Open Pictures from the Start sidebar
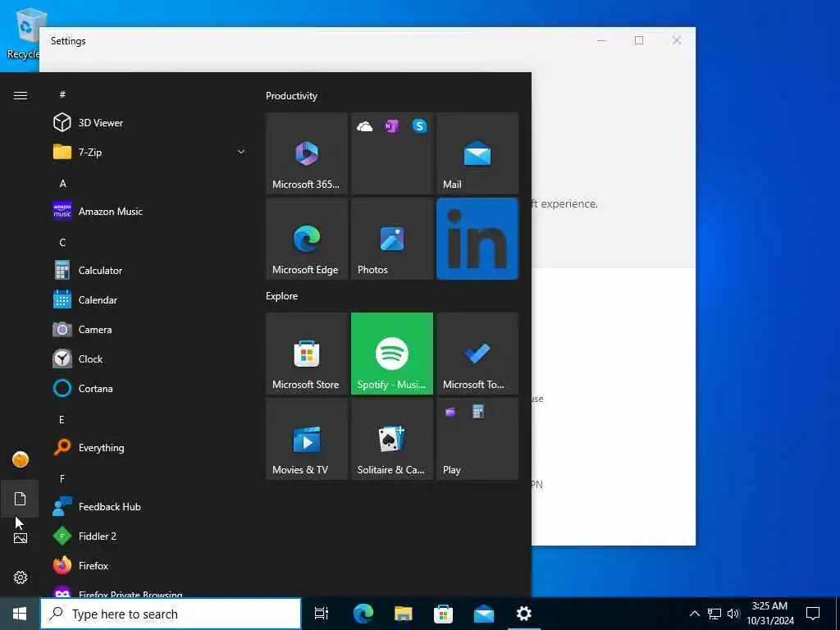The width and height of the screenshot is (840, 630). tap(20, 538)
